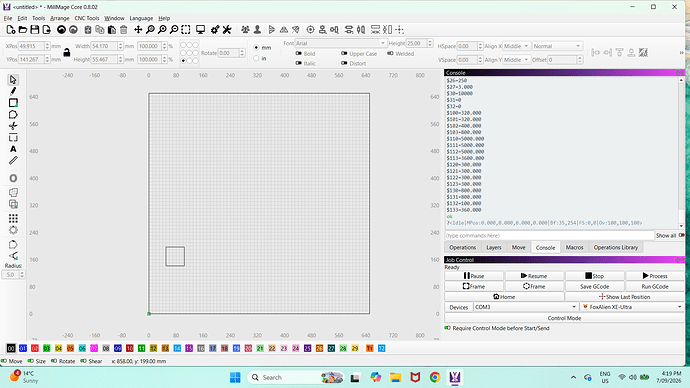The width and height of the screenshot is (690, 388).
Task: Click the Devices button
Action: coord(459,307)
